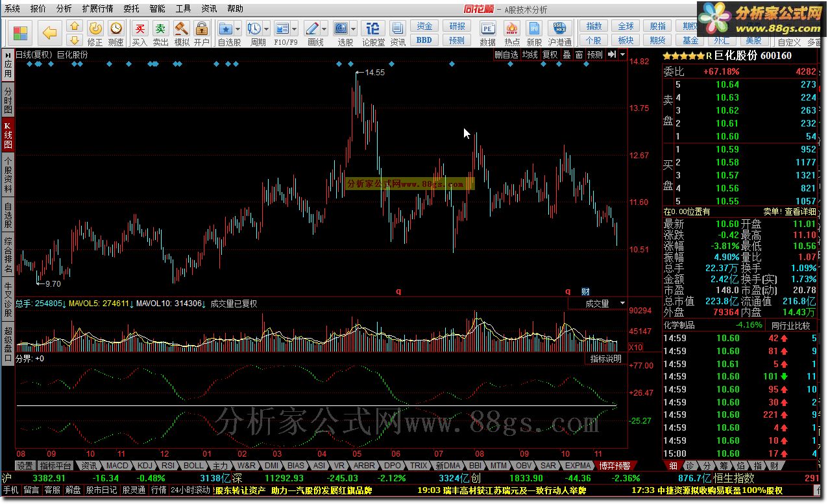This screenshot has height=504, width=828.
Task: Expand the 画线 drawing dropdown arrow
Action: click(x=324, y=29)
